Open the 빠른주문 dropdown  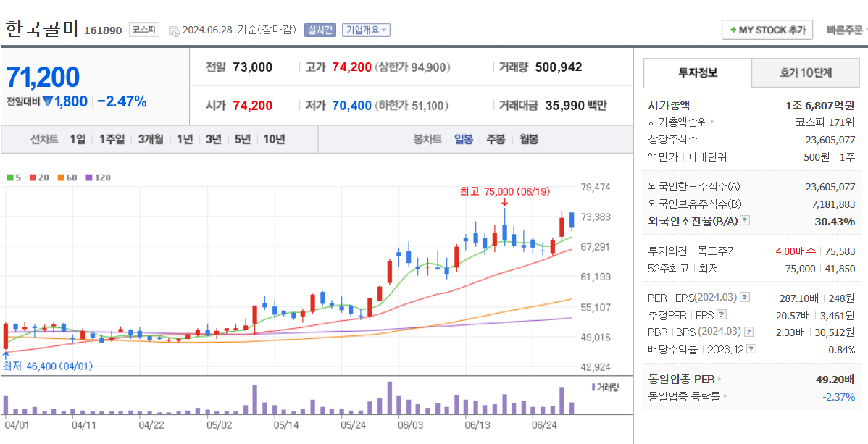tap(846, 30)
